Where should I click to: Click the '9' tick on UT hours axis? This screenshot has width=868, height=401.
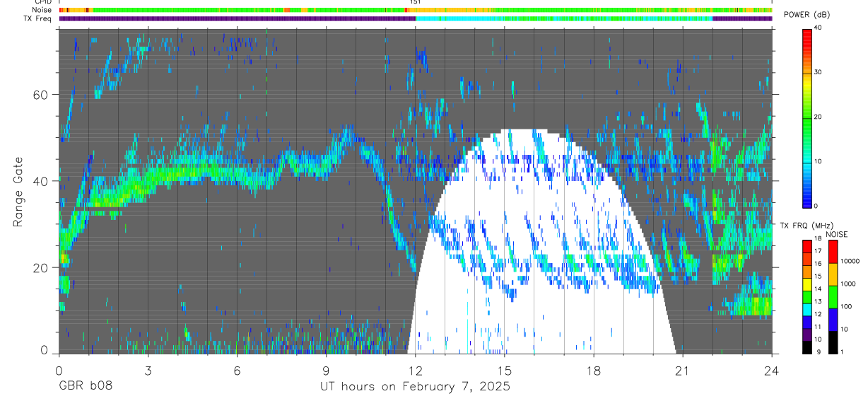tap(326, 369)
